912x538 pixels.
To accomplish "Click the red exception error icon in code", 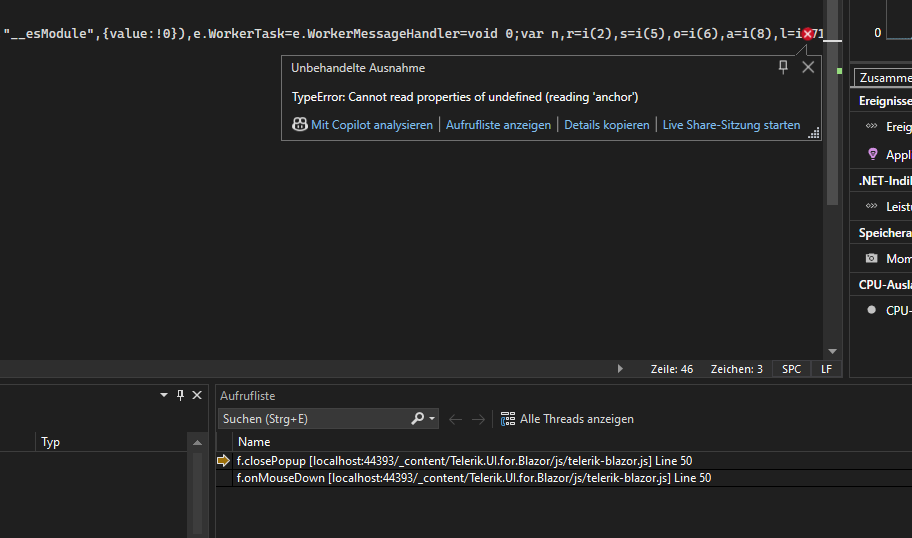I will tap(808, 34).
